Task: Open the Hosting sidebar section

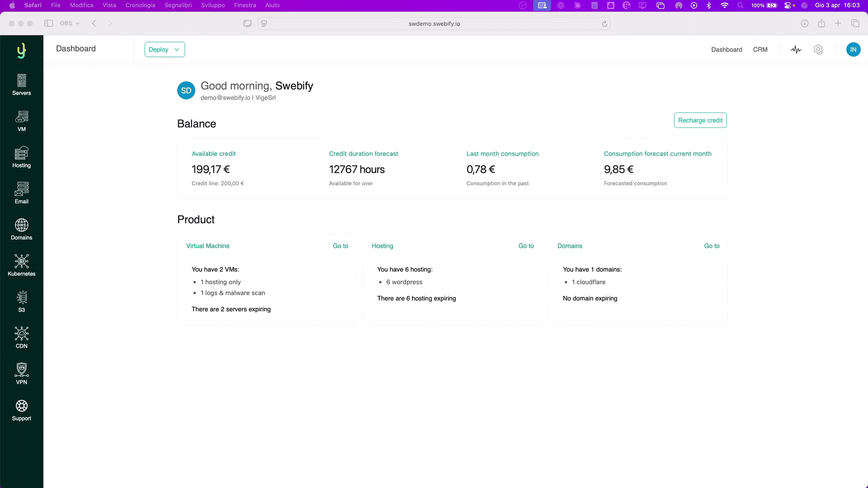Action: click(21, 157)
